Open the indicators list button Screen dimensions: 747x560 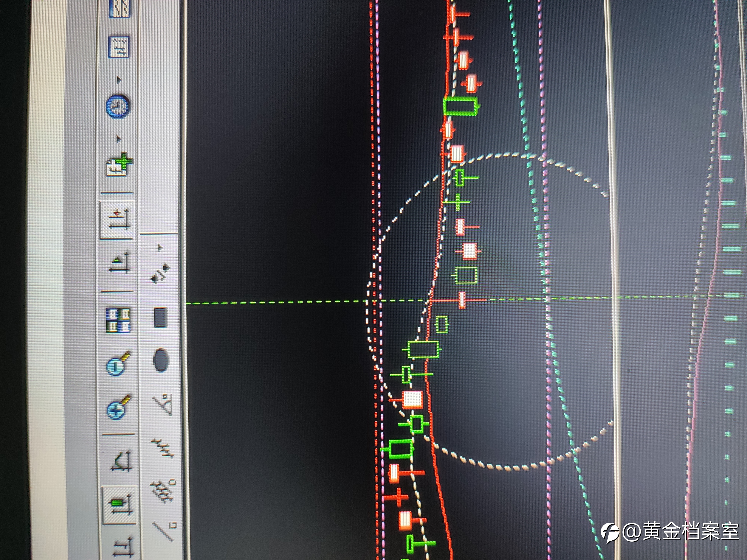point(119,165)
